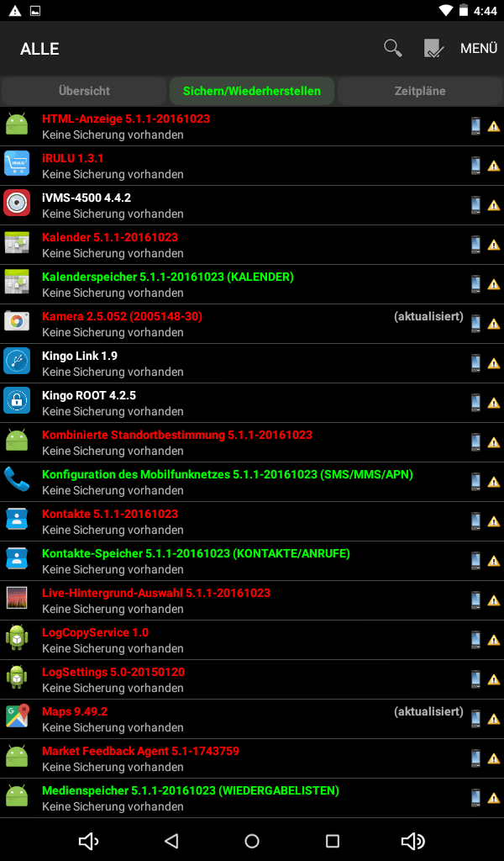Screen dimensions: 504x861
Task: Tap the HTML-Anzeige Android icon
Action: pyautogui.click(x=17, y=124)
